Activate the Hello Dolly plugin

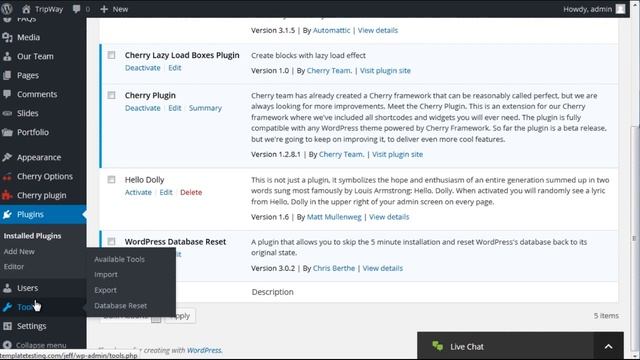(x=138, y=192)
